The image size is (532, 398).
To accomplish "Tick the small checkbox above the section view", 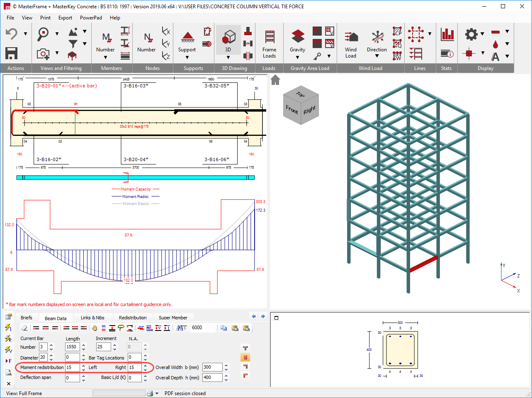I will [277, 318].
